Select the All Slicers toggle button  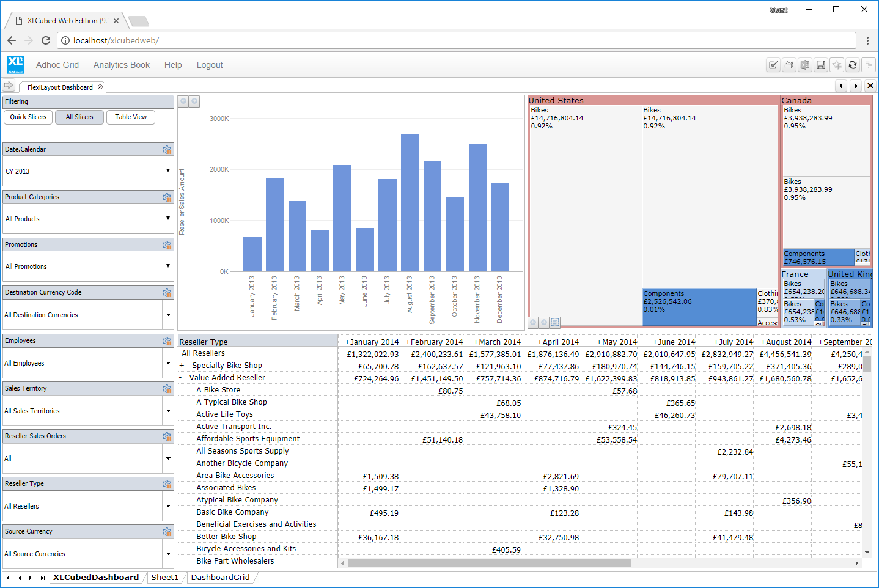pos(79,117)
